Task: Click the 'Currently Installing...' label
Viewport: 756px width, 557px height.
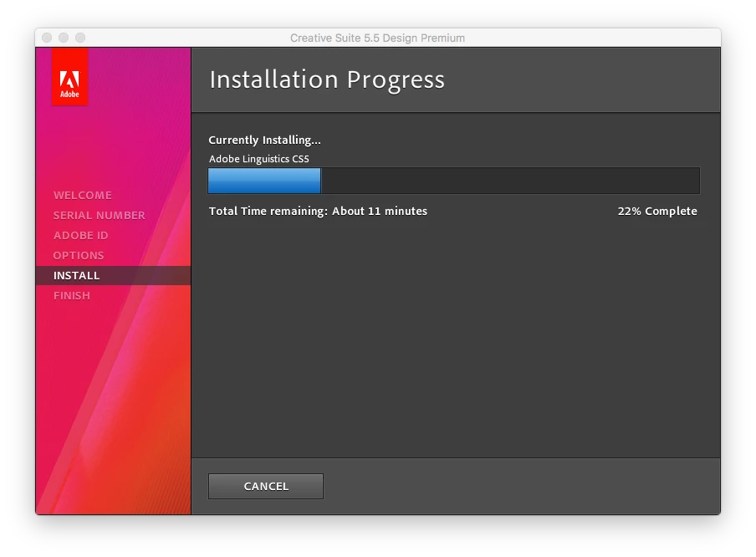Action: point(264,140)
